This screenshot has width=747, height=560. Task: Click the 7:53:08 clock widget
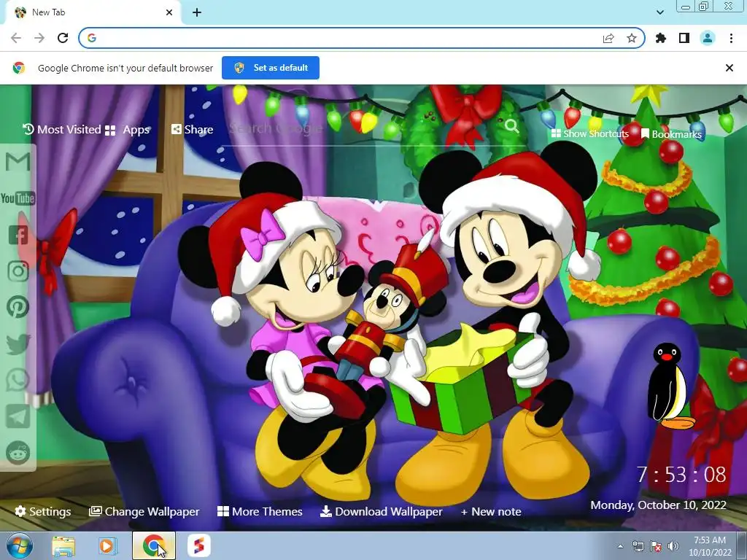click(x=681, y=475)
